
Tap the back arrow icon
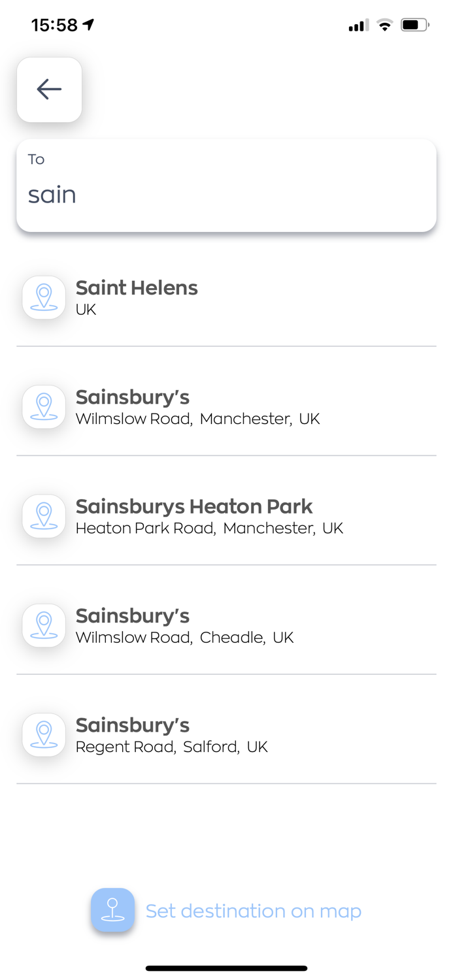tap(48, 89)
